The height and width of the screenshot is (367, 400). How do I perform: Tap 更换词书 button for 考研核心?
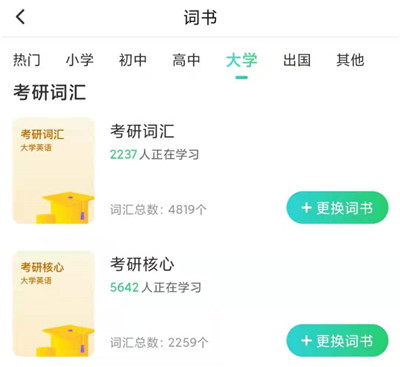point(337,341)
